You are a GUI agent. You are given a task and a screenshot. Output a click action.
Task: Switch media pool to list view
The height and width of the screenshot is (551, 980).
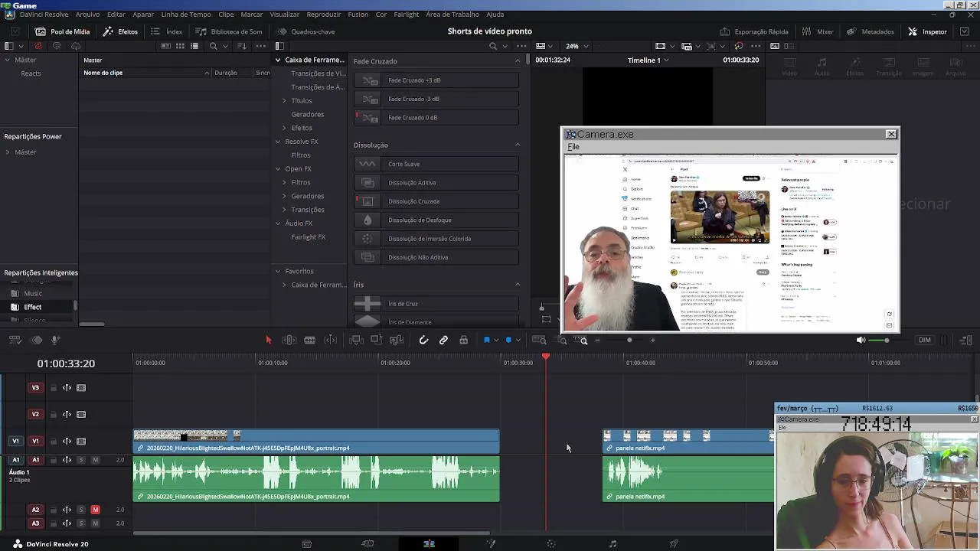(194, 46)
